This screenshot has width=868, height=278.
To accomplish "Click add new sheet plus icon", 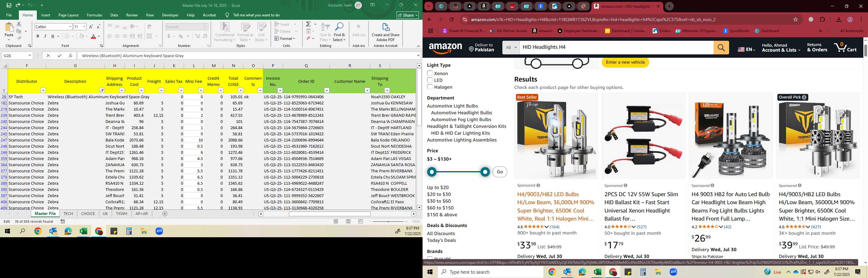I will point(165,214).
